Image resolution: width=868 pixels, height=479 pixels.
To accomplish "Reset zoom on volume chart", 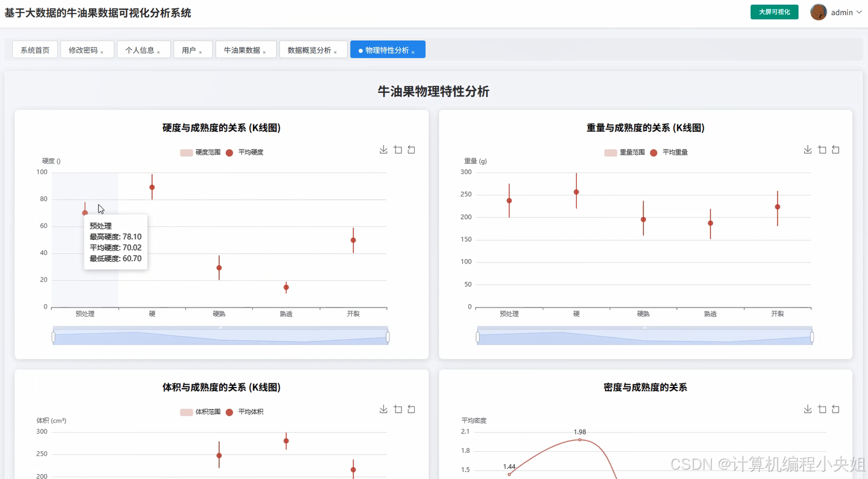I will [x=411, y=409].
